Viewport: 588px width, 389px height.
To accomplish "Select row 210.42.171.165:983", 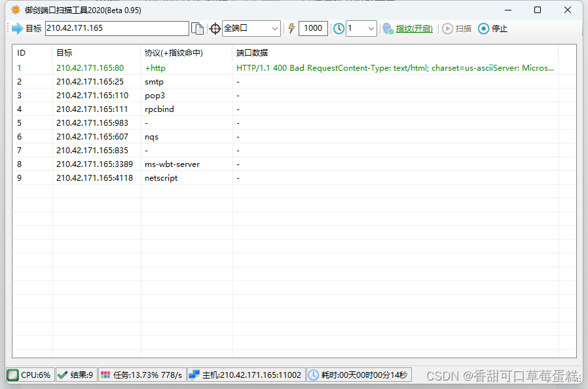I will (x=295, y=123).
